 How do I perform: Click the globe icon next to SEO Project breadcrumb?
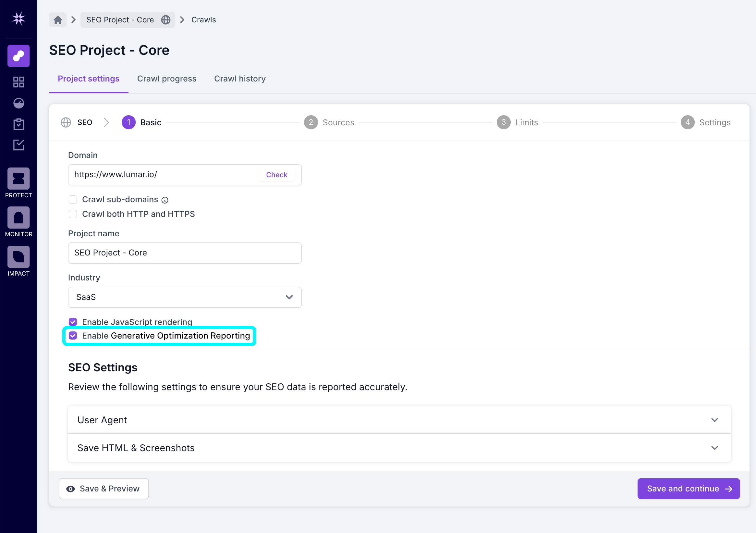pyautogui.click(x=166, y=20)
